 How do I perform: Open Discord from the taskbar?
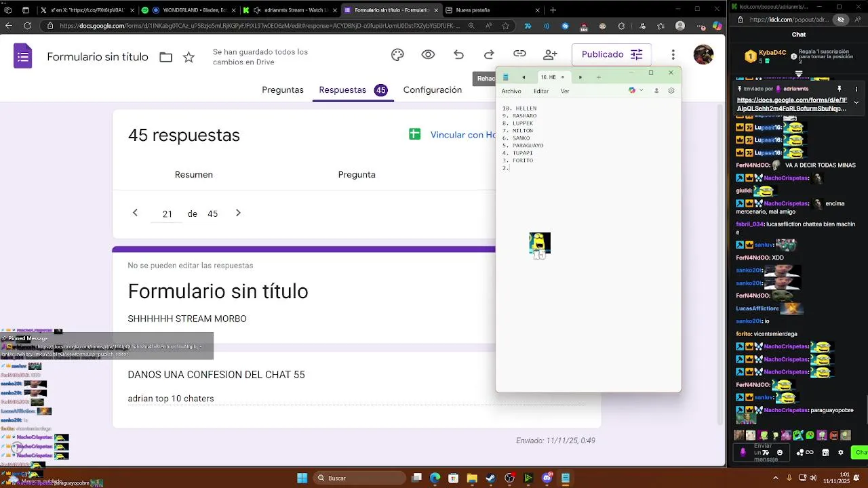[547, 478]
